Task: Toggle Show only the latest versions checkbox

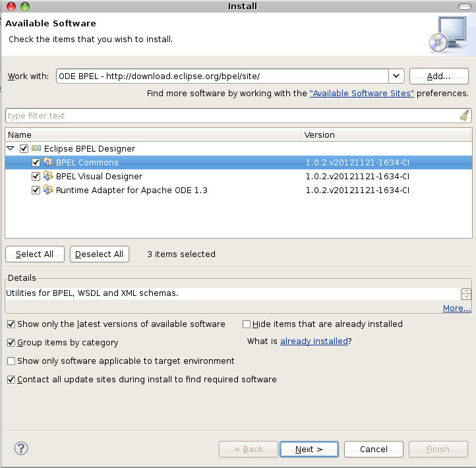Action: (11, 324)
